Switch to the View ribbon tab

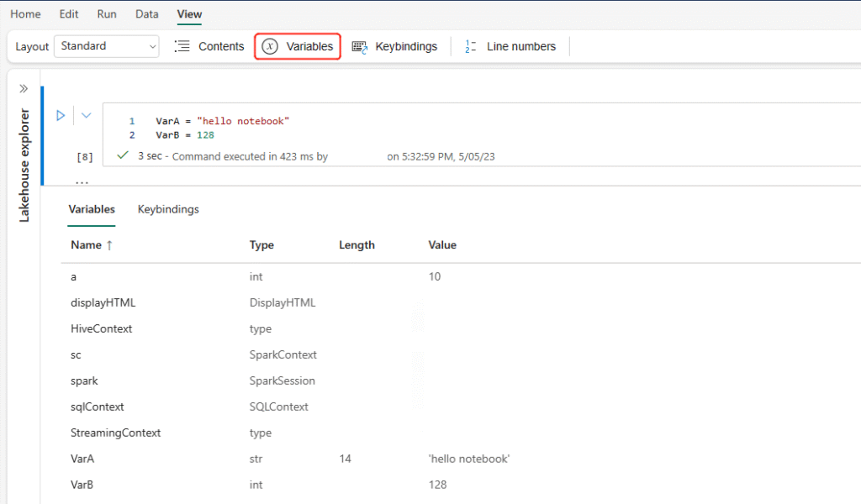[x=188, y=13]
